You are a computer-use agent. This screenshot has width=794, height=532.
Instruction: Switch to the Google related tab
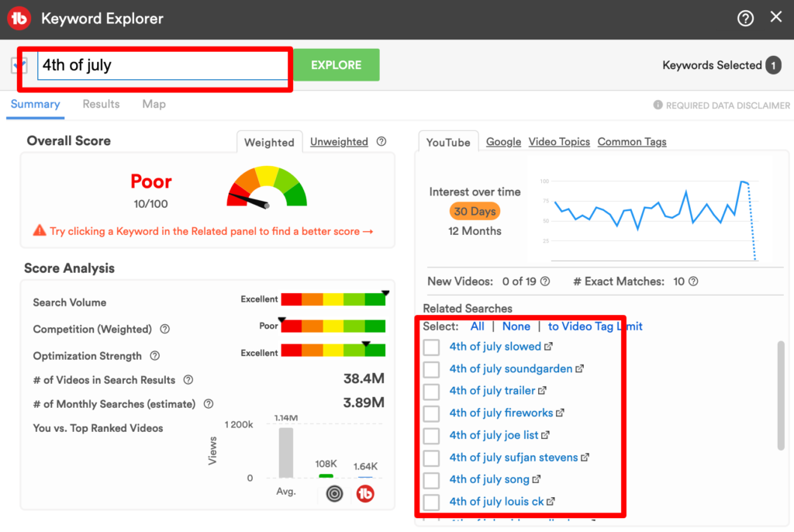coord(503,142)
